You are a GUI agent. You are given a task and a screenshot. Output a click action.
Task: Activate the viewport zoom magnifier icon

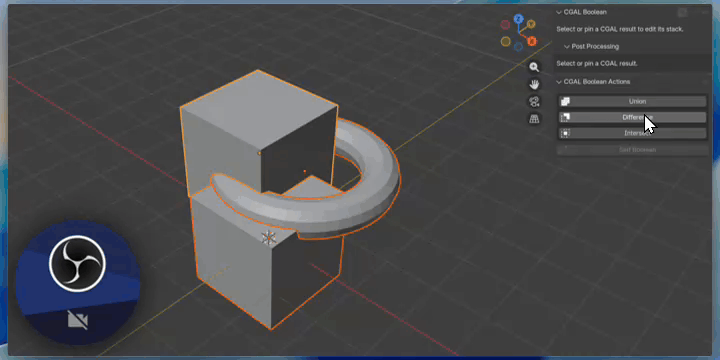pos(534,67)
